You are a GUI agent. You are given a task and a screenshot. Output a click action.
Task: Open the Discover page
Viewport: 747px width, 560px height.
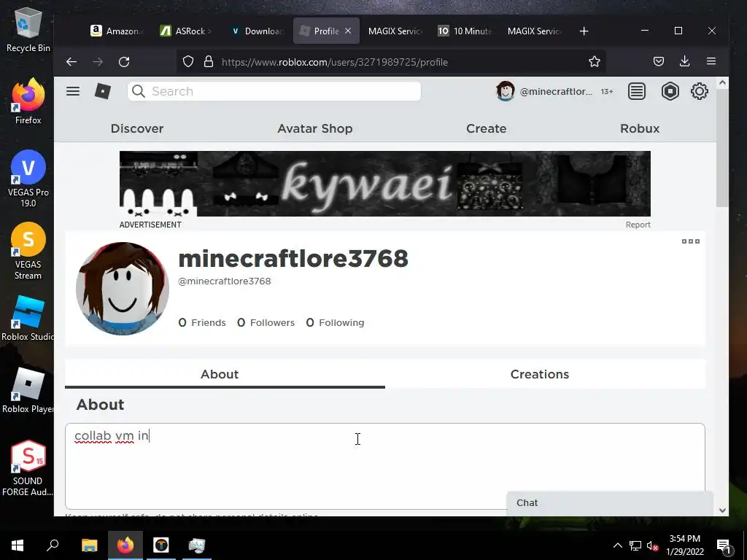(137, 128)
